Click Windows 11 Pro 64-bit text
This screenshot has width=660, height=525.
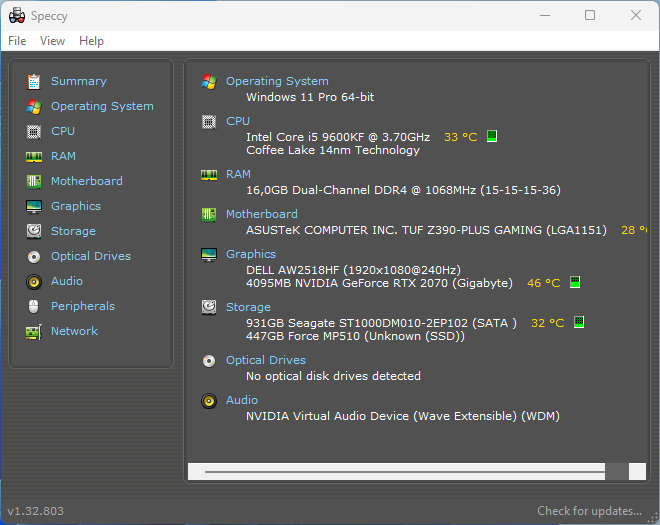[310, 97]
